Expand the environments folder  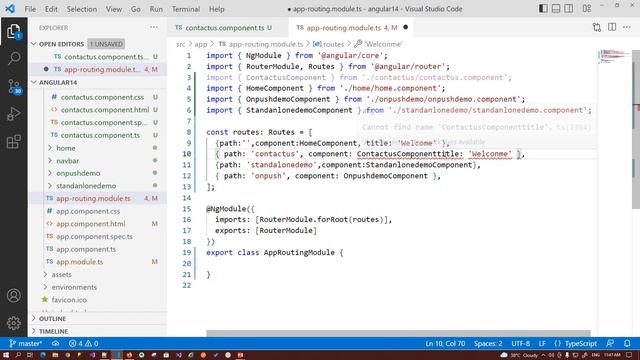click(74, 287)
